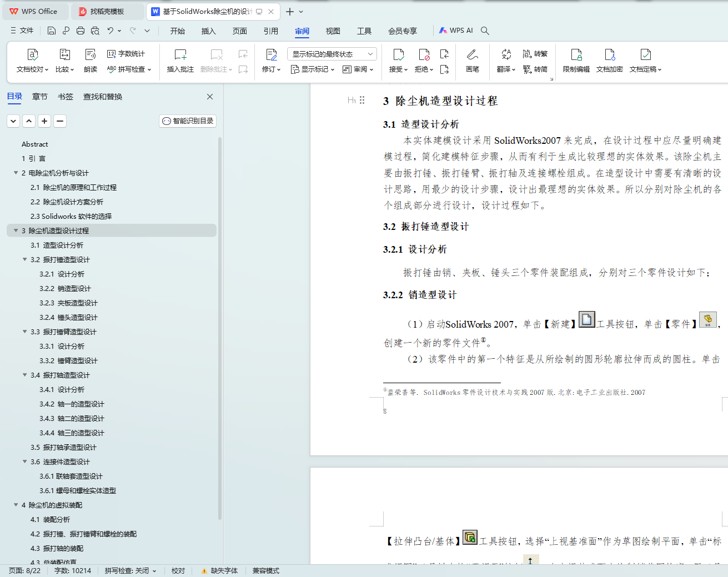This screenshot has width=728, height=577.
Task: Click the 字数: 10214 status entry
Action: 73,571
